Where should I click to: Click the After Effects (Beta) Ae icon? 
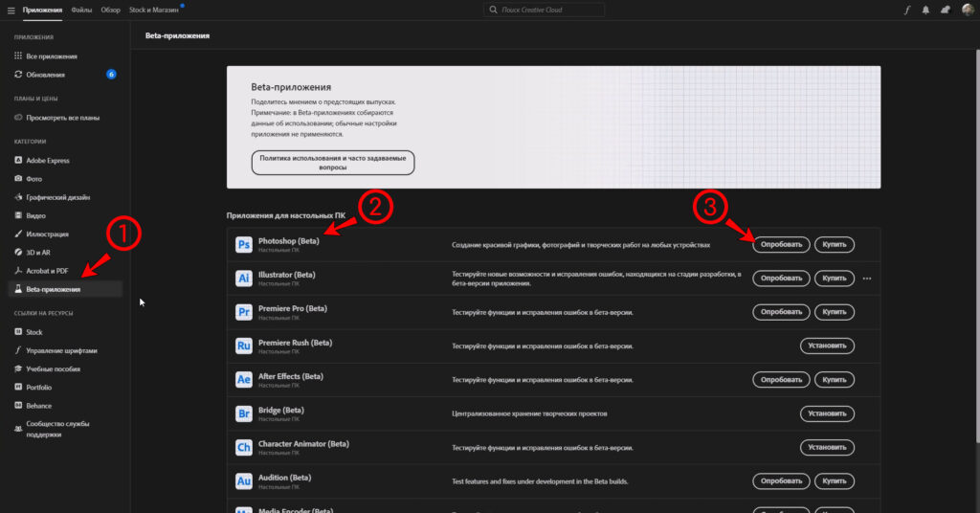tap(244, 379)
